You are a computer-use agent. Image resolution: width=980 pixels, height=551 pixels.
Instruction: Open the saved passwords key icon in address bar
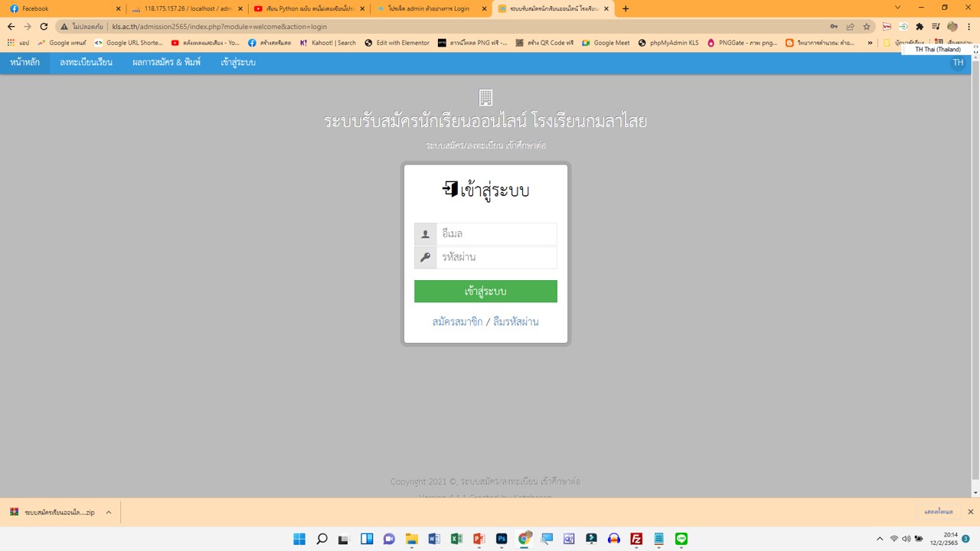834,26
